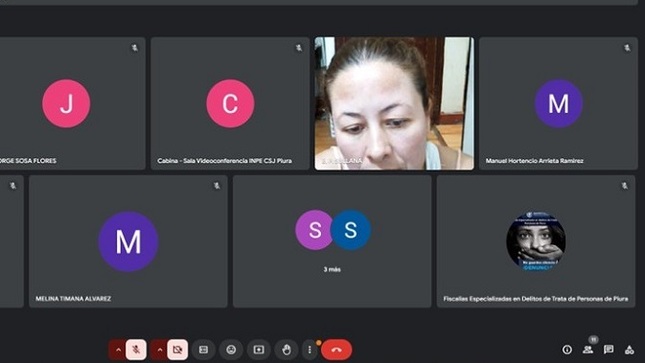This screenshot has width=645, height=363.
Task: Raise hand using the hand icon
Action: (x=287, y=350)
